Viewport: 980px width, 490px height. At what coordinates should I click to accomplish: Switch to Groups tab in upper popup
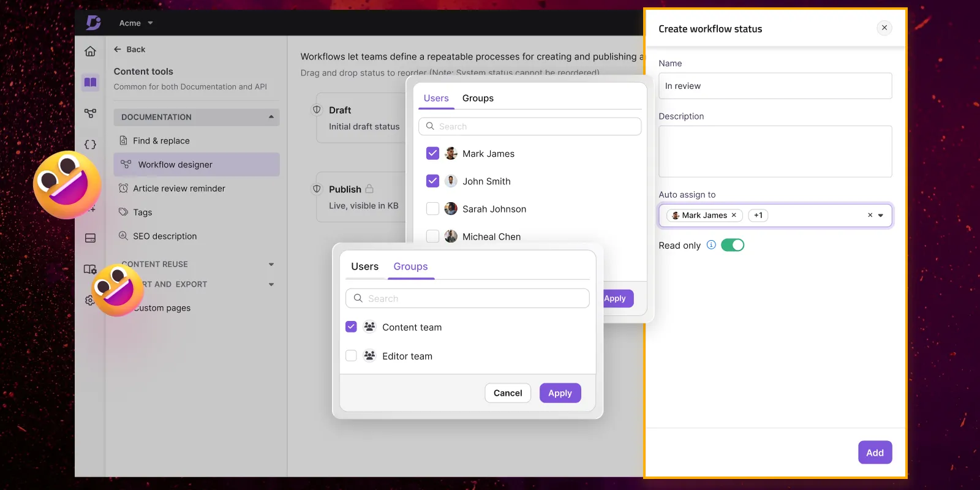478,98
